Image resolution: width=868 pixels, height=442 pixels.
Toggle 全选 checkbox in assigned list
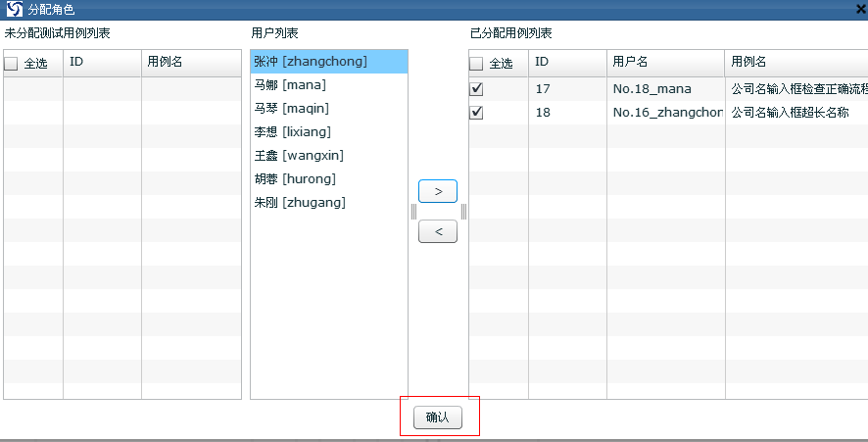coord(477,63)
